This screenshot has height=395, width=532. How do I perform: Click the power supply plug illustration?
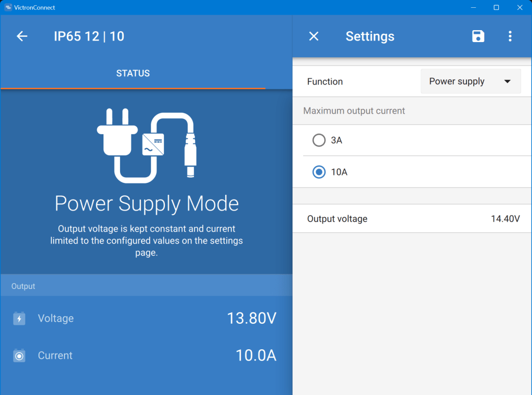click(x=147, y=145)
